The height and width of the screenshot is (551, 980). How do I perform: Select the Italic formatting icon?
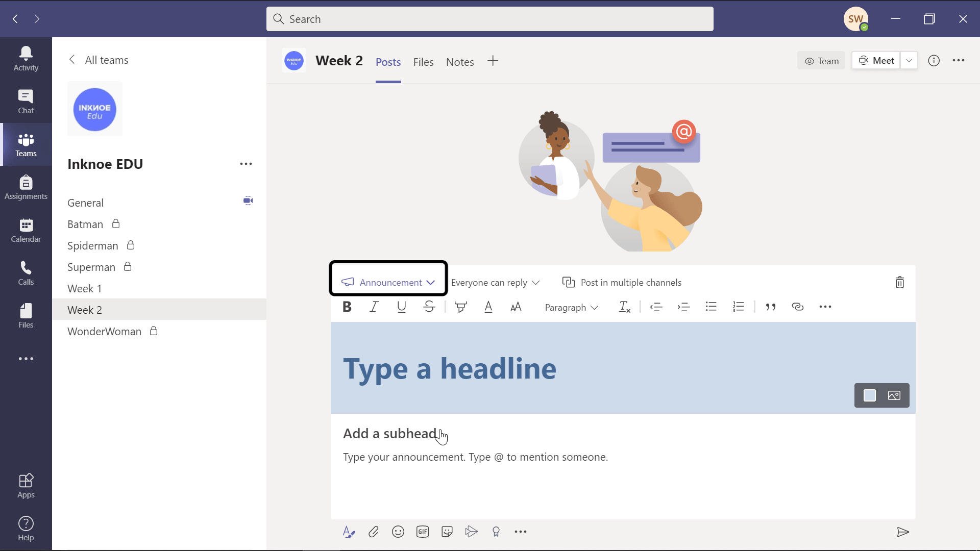(x=374, y=307)
